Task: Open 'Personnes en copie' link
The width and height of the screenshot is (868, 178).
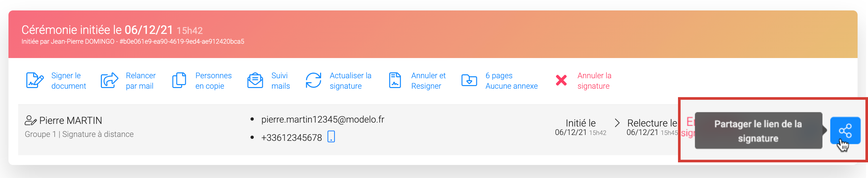Action: click(x=213, y=81)
